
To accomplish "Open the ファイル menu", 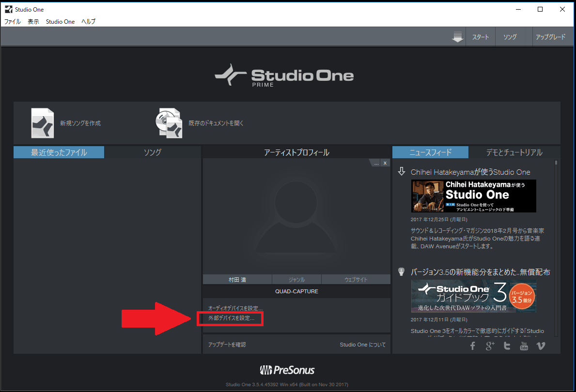I will (x=12, y=22).
